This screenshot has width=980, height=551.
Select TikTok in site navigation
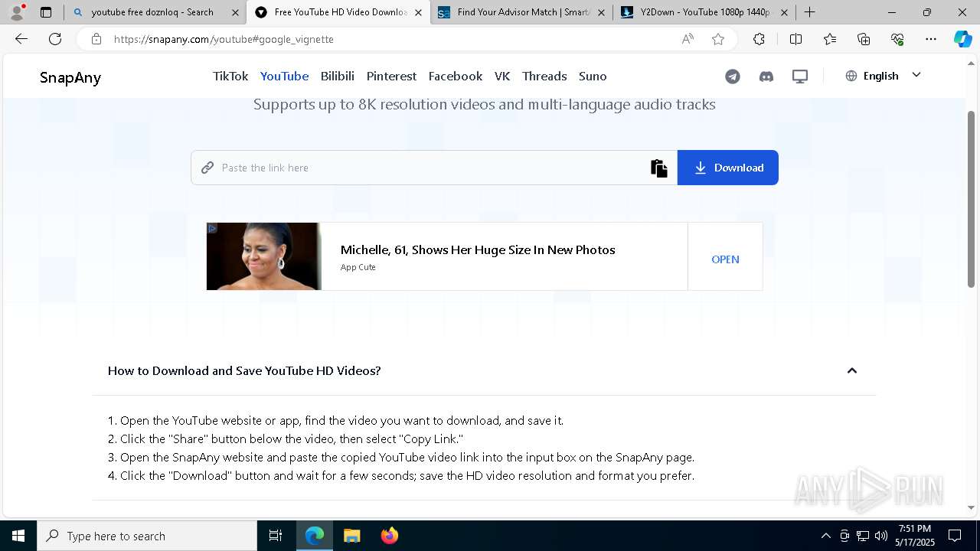(230, 76)
